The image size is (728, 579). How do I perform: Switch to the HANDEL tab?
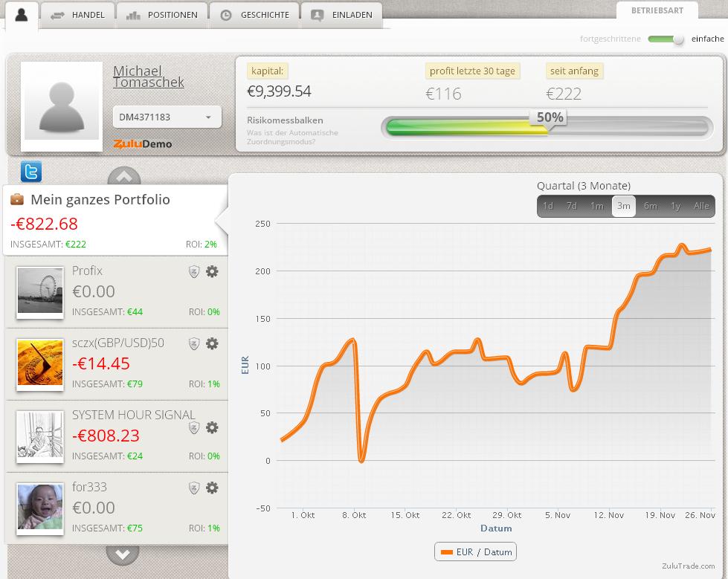click(78, 14)
